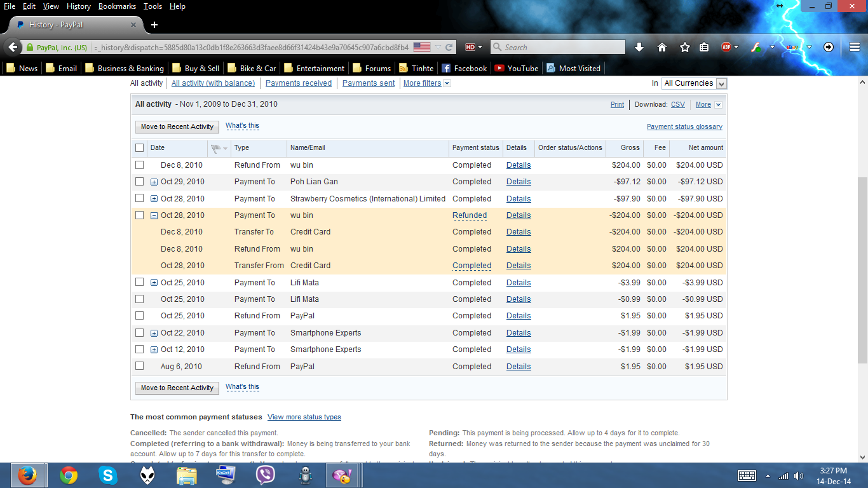Viewport: 868px width, 488px height.
Task: Open the Facebook bookmark
Action: [x=464, y=68]
